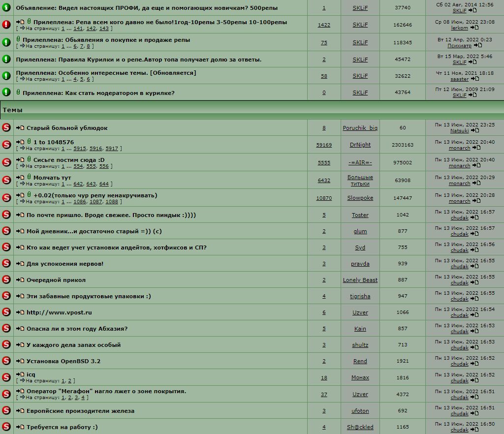Click view count 2303163
Screen dimensions: 504x434
(403, 145)
